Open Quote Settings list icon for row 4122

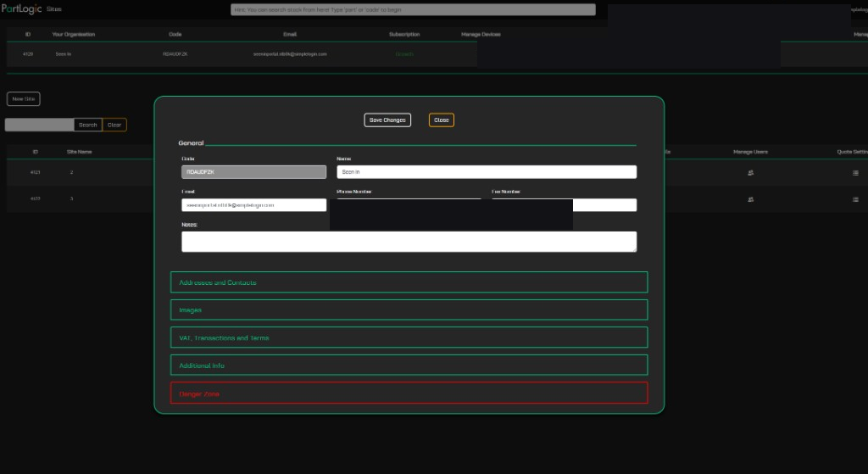tap(855, 199)
